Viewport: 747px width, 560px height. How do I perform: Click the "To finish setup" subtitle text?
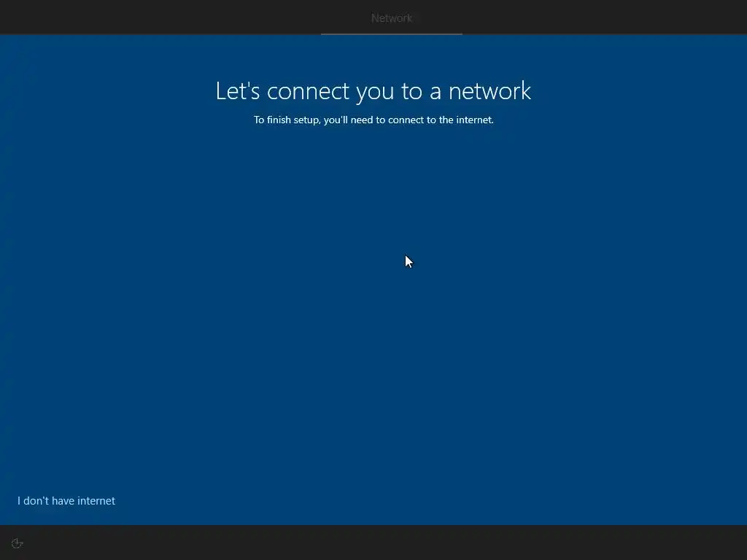click(373, 120)
